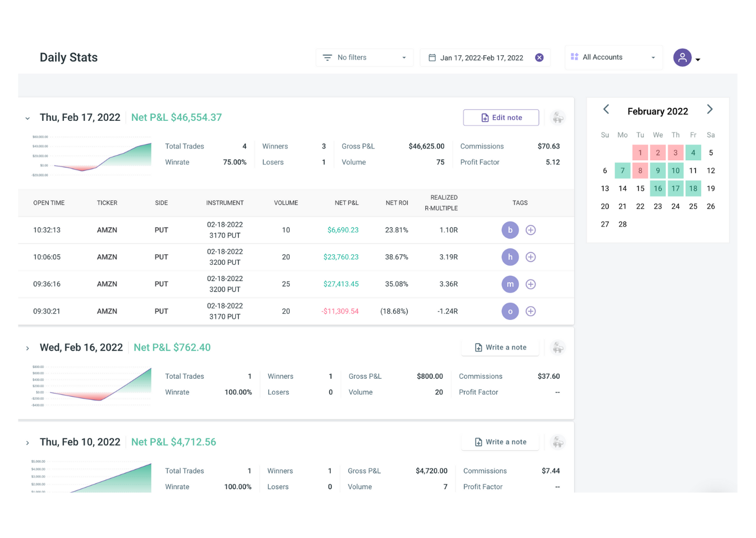Image resolution: width=756 pixels, height=538 pixels.
Task: Toggle the 'o' tag chip on the losing trade
Action: click(510, 311)
